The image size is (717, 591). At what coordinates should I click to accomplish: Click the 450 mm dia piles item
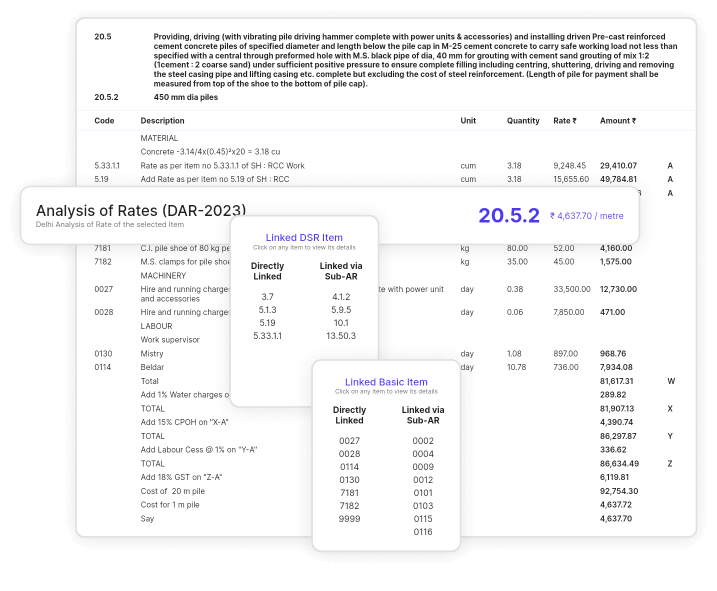186,97
